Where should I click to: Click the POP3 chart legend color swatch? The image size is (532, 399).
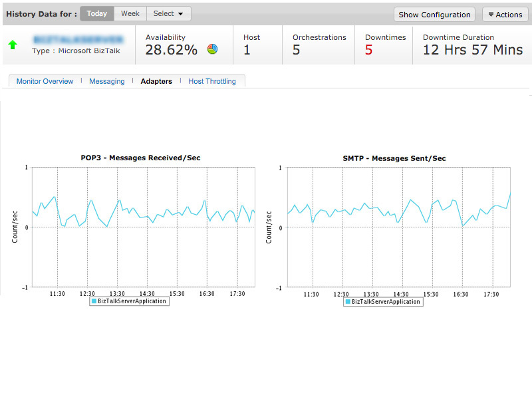pyautogui.click(x=94, y=301)
